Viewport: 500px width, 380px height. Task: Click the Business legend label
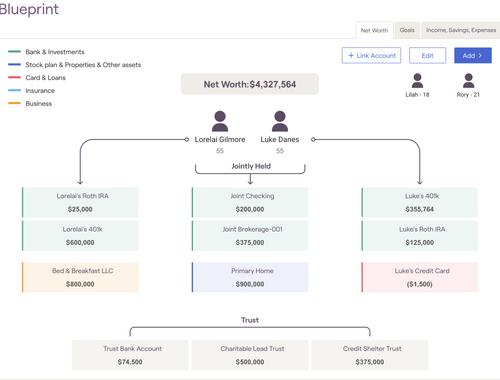coord(39,104)
